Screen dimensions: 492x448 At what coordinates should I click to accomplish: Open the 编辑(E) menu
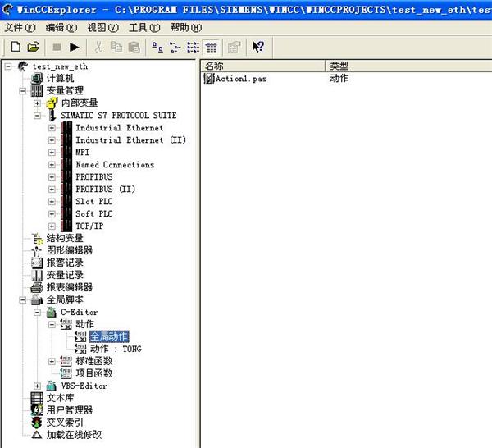click(61, 28)
